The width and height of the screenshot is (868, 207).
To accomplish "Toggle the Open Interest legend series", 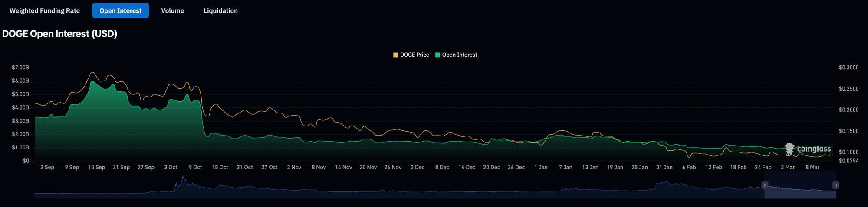I will tap(456, 55).
